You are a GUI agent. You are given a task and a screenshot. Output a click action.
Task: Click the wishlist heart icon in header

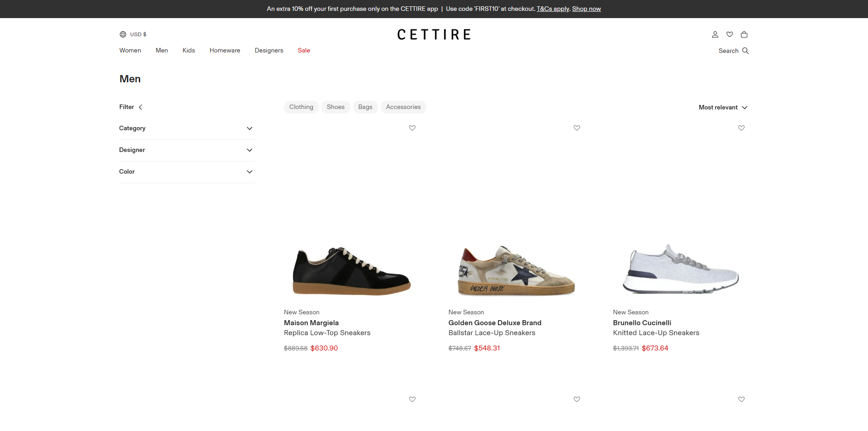coord(729,34)
